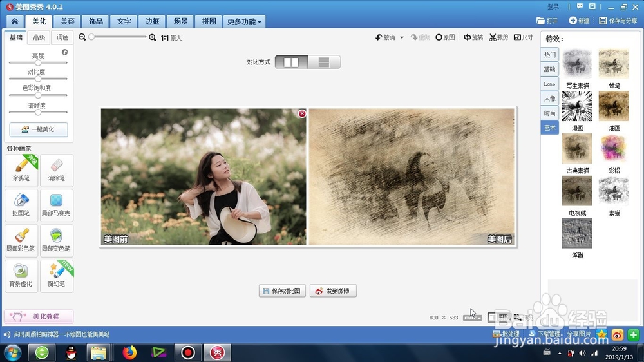The width and height of the screenshot is (644, 362).
Task: Apply the 油画 oil painting effect thumbnail
Action: pos(614,106)
